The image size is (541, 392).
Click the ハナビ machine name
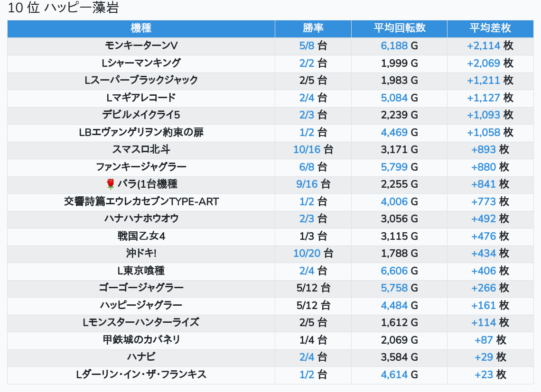pyautogui.click(x=141, y=357)
